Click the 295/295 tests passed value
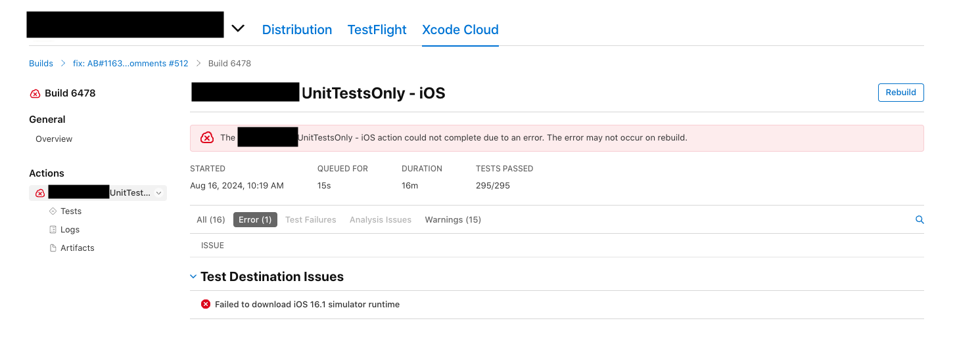The width and height of the screenshot is (980, 350). [493, 186]
